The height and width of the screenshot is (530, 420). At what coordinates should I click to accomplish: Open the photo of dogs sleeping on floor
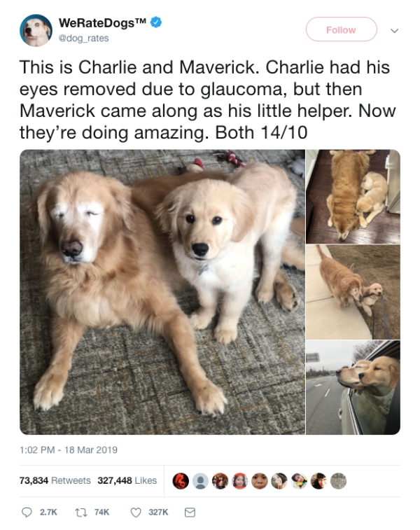pyautogui.click(x=353, y=196)
